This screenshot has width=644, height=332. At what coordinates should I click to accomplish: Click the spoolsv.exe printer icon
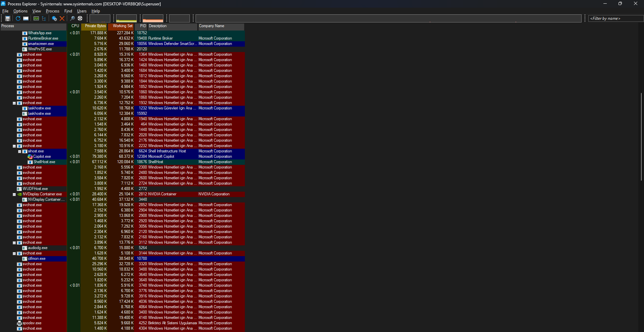[x=19, y=323]
